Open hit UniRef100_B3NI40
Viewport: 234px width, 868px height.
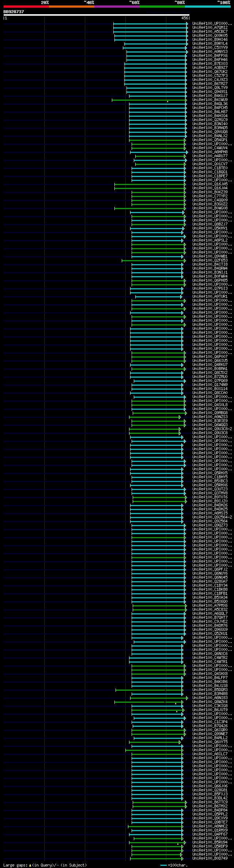pos(210,124)
